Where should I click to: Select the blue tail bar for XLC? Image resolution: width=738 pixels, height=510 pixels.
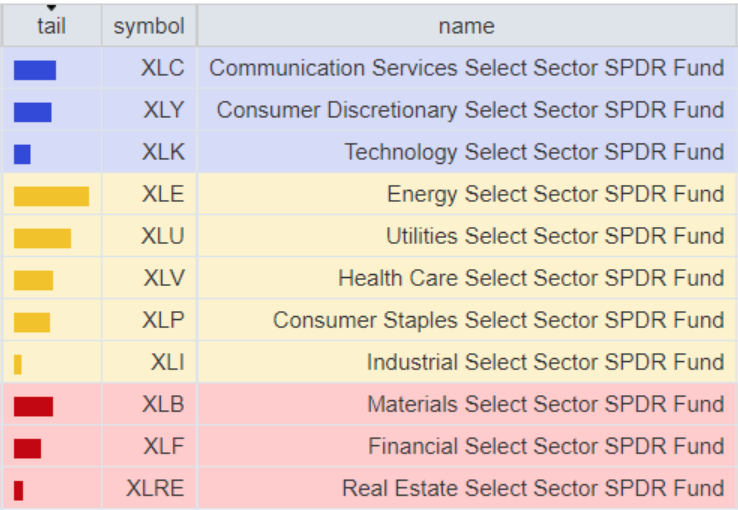35,69
